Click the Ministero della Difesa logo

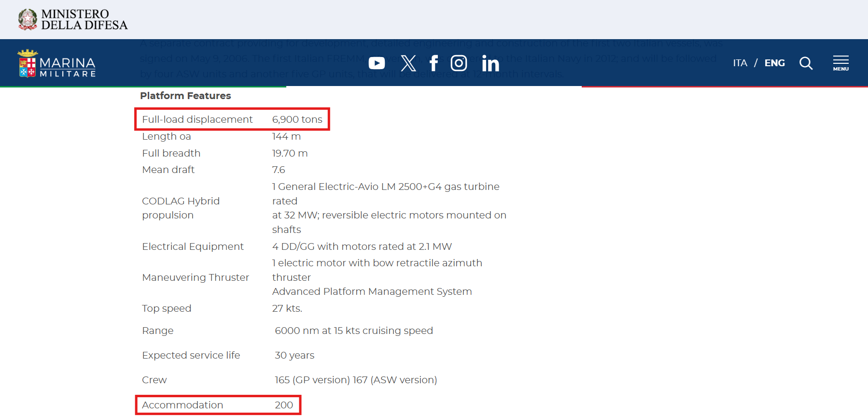[72, 19]
